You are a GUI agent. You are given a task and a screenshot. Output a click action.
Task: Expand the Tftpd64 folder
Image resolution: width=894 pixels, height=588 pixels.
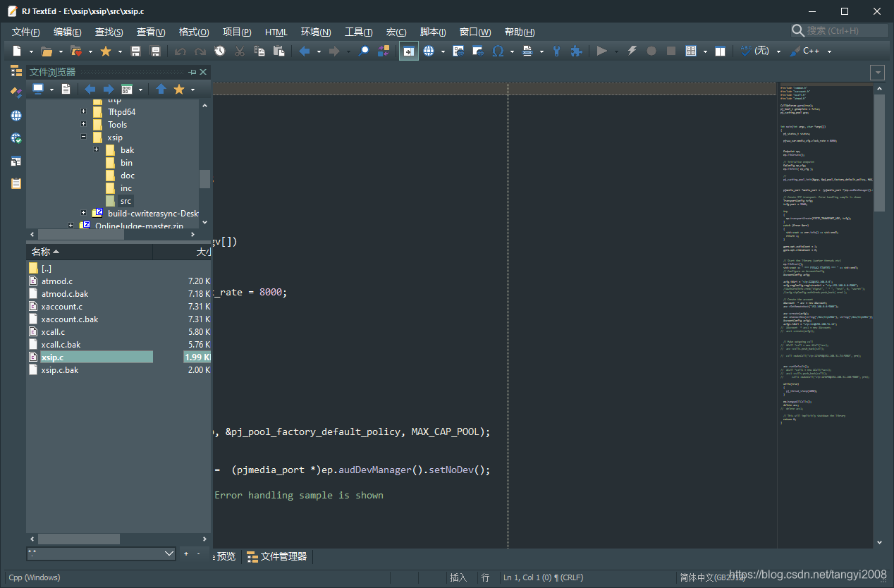pyautogui.click(x=84, y=112)
